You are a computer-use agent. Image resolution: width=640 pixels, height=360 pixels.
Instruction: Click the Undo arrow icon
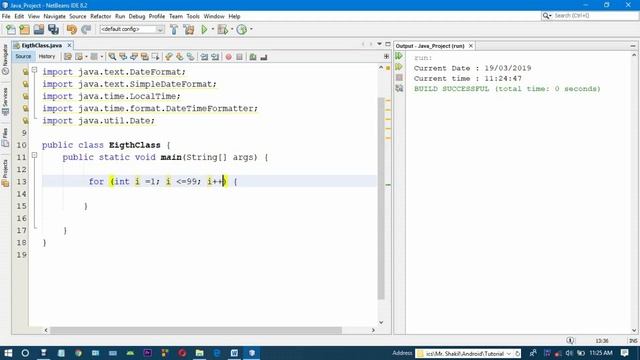pos(72,29)
